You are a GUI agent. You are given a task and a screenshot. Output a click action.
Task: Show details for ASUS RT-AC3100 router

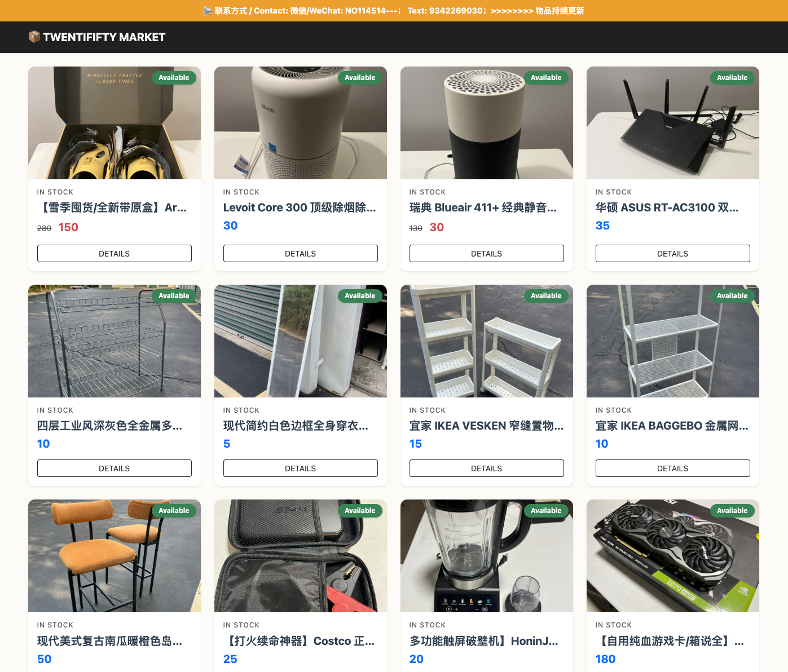point(673,254)
